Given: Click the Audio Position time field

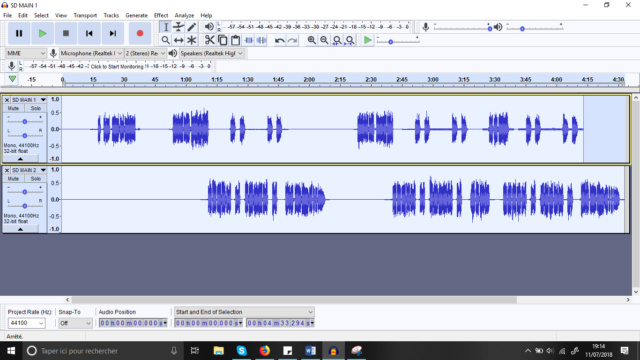Looking at the screenshot, I should [x=133, y=323].
